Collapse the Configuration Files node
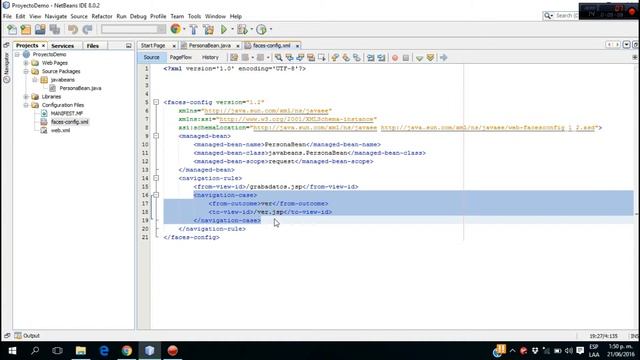Image resolution: width=640 pixels, height=360 pixels. point(26,105)
